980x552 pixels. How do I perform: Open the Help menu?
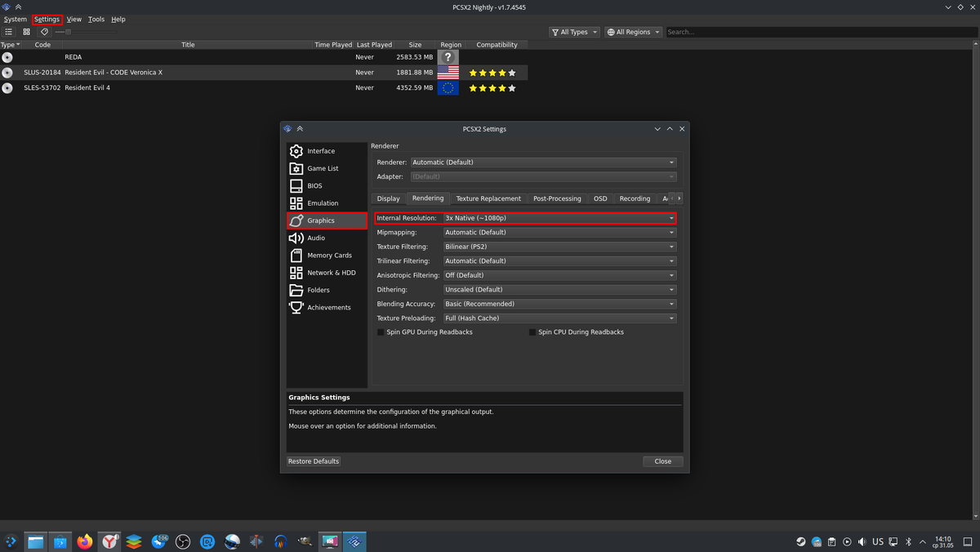(118, 19)
